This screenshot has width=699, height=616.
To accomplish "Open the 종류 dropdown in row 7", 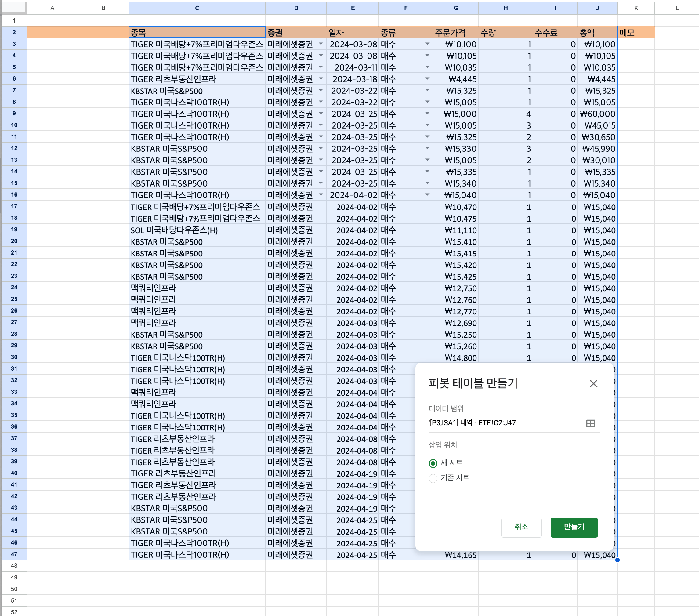I will click(x=427, y=90).
